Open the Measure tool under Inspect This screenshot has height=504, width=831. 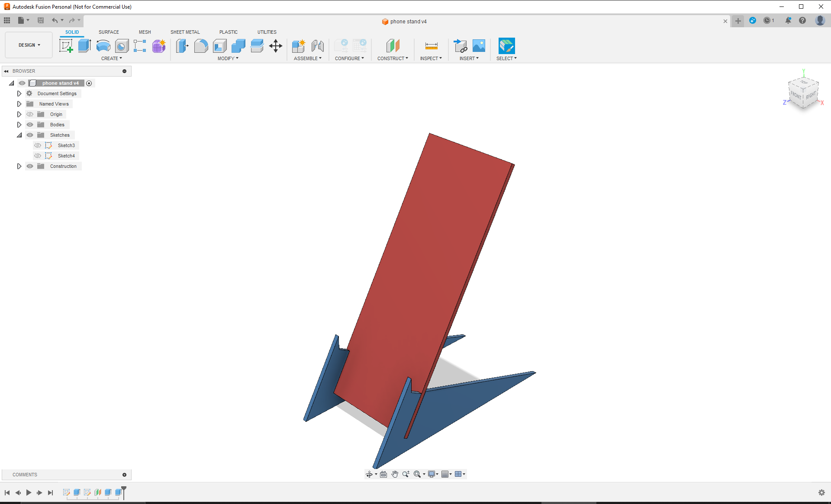tap(431, 45)
